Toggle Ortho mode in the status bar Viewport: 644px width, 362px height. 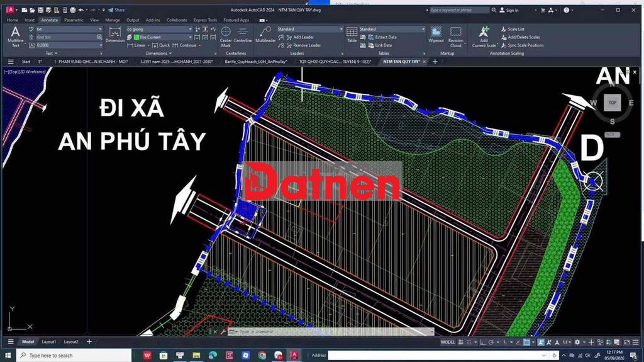[483, 342]
